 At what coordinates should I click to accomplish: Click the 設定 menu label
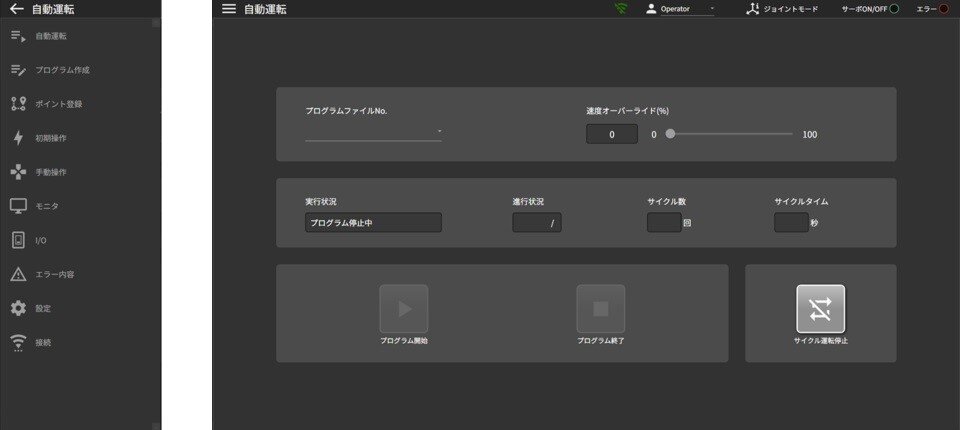pyautogui.click(x=43, y=309)
